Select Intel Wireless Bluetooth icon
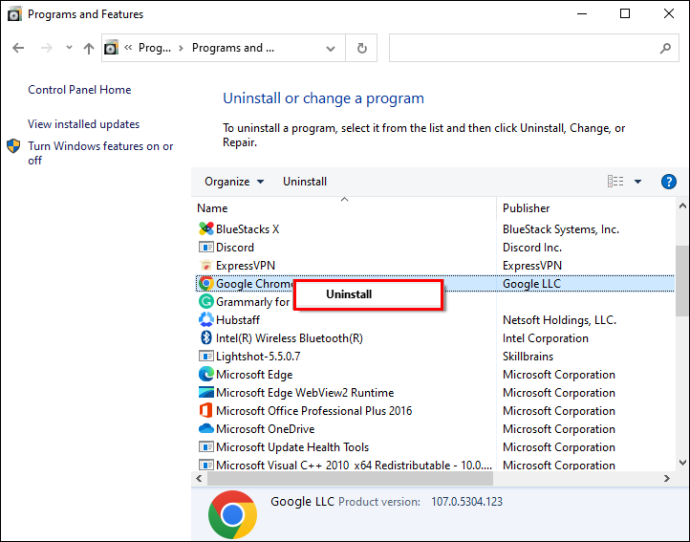The image size is (690, 542). (x=206, y=337)
